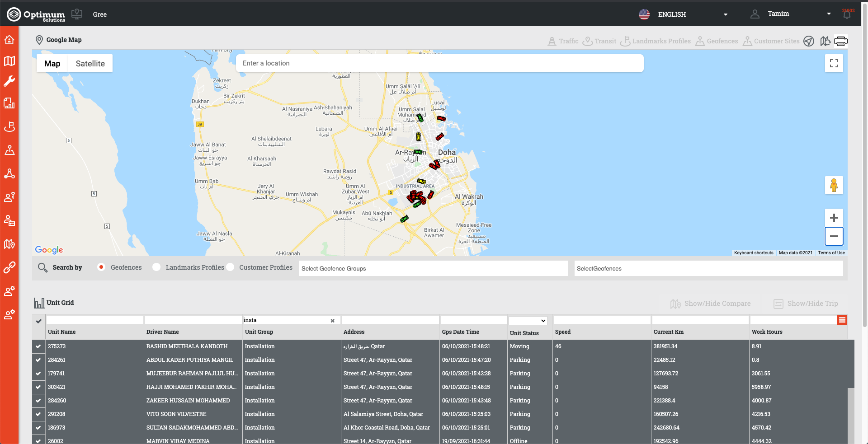Toggle checkbox for unit 275273

click(38, 346)
